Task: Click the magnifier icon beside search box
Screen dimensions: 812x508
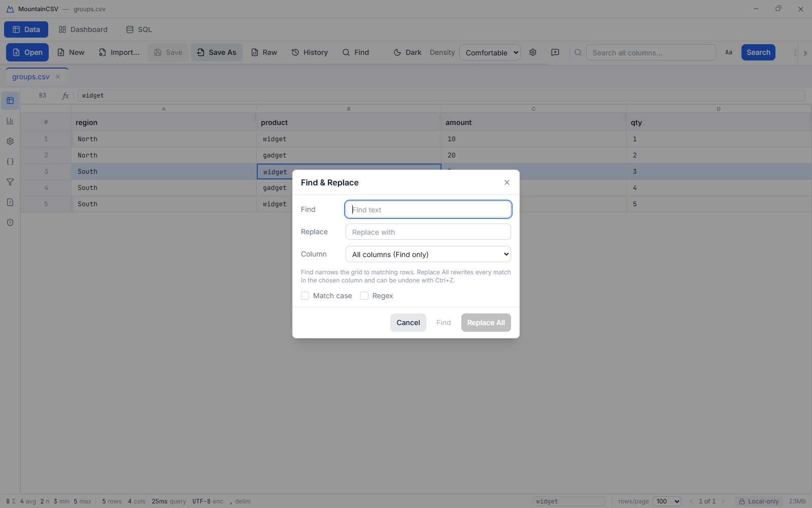Action: point(578,52)
